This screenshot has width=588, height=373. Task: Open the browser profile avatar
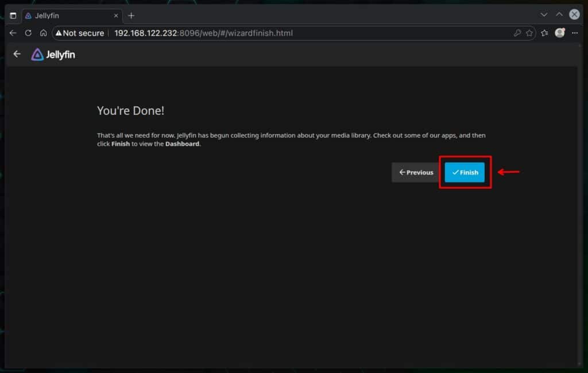click(x=560, y=33)
